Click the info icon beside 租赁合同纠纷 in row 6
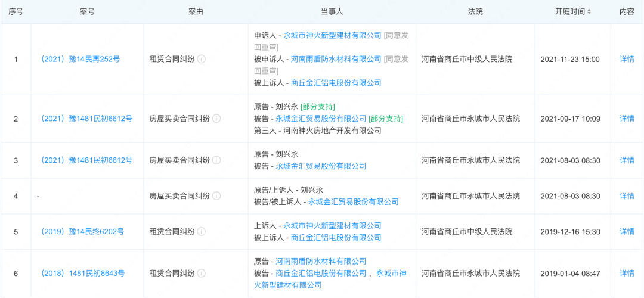 202,274
